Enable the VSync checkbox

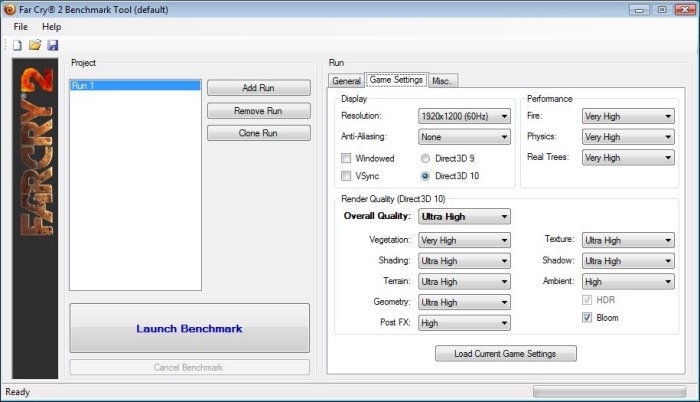tap(346, 176)
